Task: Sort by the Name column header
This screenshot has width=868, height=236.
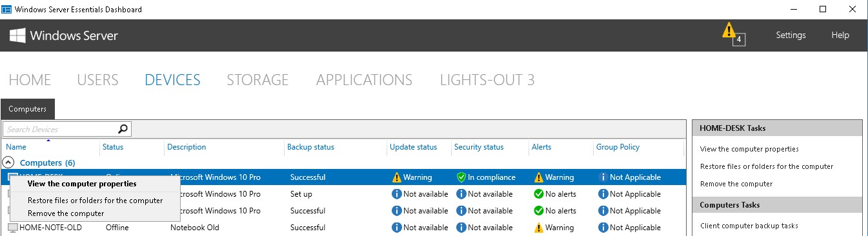Action: 16,147
